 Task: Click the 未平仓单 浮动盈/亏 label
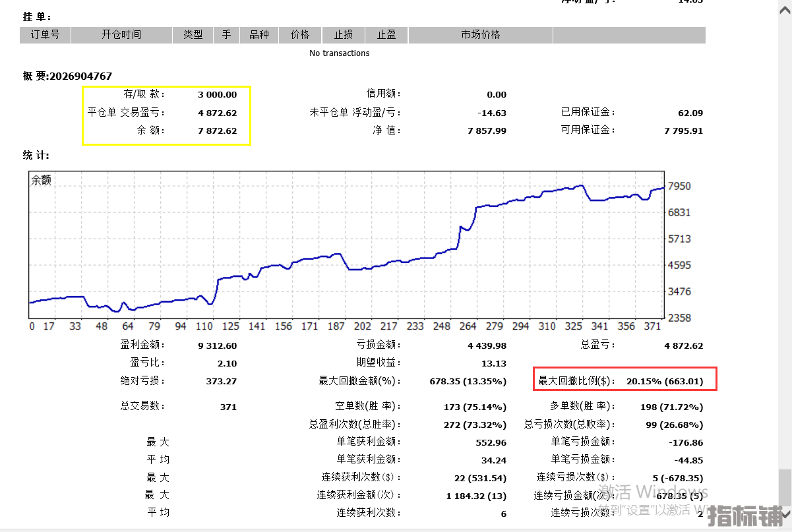tap(355, 113)
